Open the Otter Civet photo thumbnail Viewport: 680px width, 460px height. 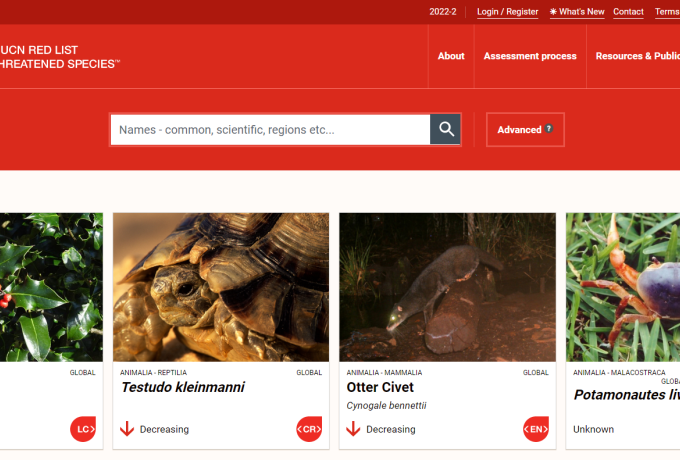pos(447,287)
